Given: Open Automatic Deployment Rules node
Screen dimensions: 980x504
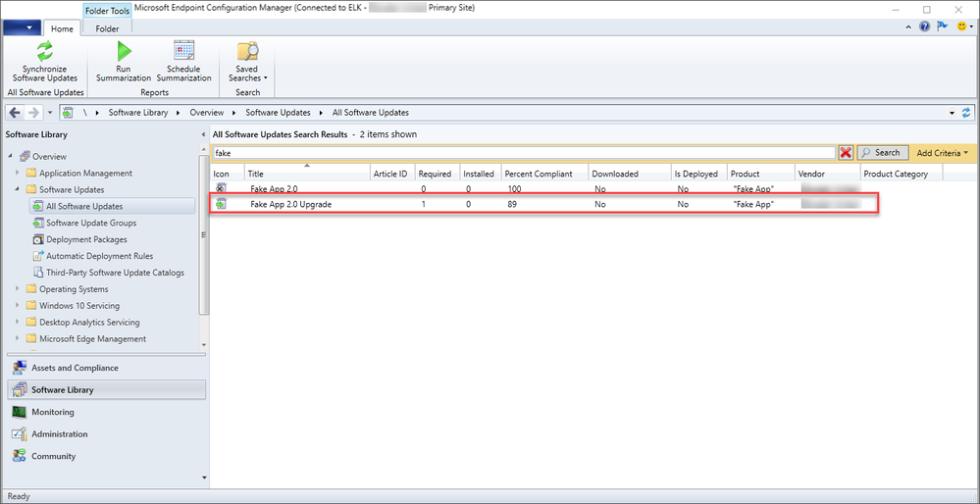Looking at the screenshot, I should 99,256.
